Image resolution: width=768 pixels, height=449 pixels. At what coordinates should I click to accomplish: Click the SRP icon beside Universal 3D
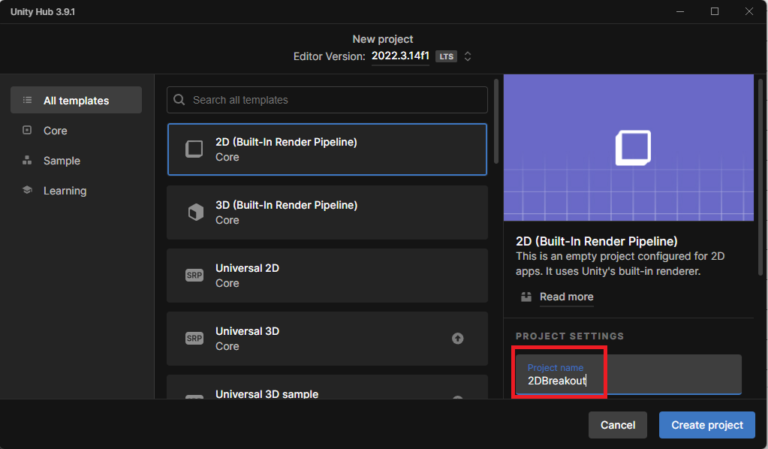pos(194,338)
